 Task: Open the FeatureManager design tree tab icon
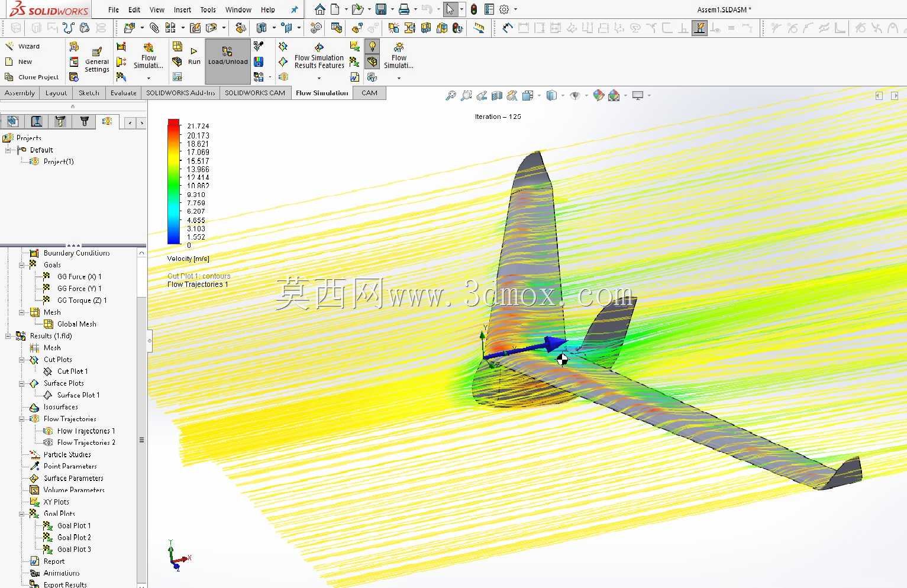(x=13, y=121)
